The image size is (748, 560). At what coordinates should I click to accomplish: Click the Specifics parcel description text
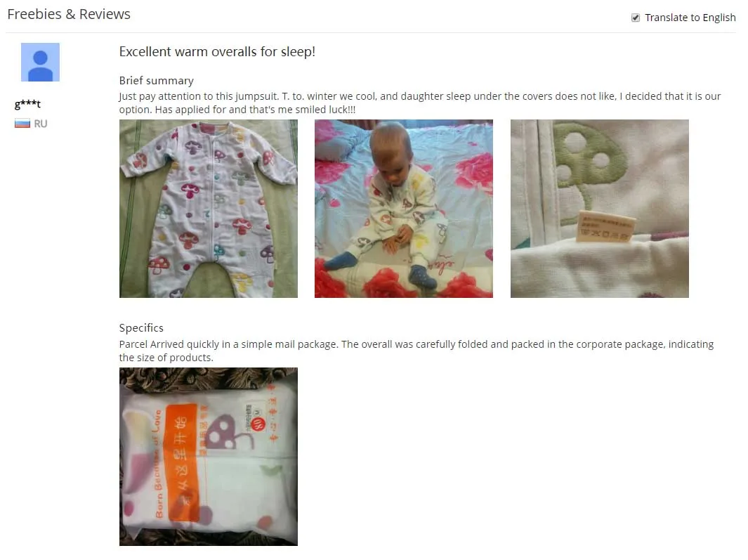point(416,351)
